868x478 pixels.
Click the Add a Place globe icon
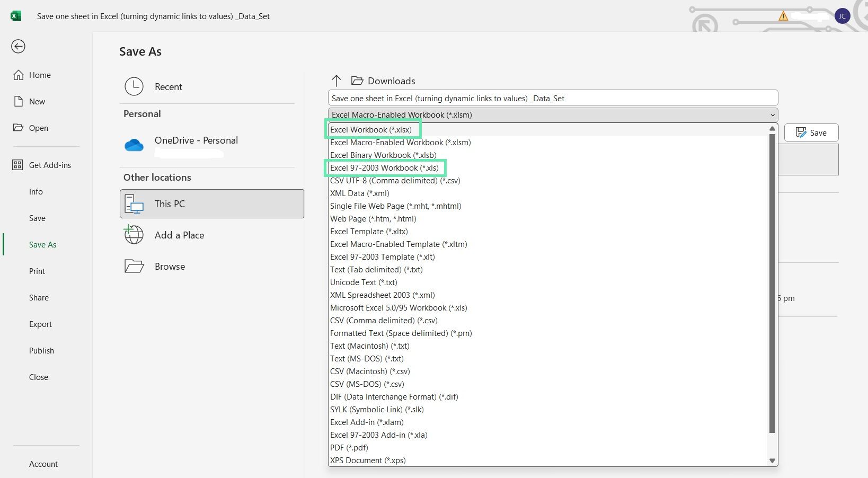pos(134,234)
